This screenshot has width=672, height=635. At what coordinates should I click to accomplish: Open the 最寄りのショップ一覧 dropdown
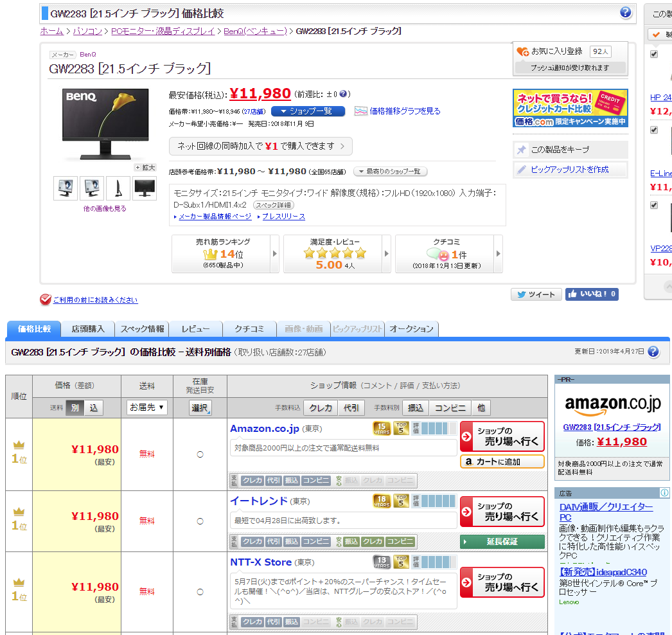(391, 172)
